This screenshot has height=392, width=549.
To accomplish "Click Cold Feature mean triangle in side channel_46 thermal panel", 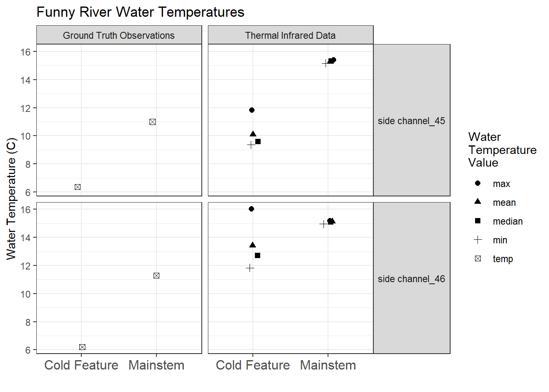I will (252, 245).
